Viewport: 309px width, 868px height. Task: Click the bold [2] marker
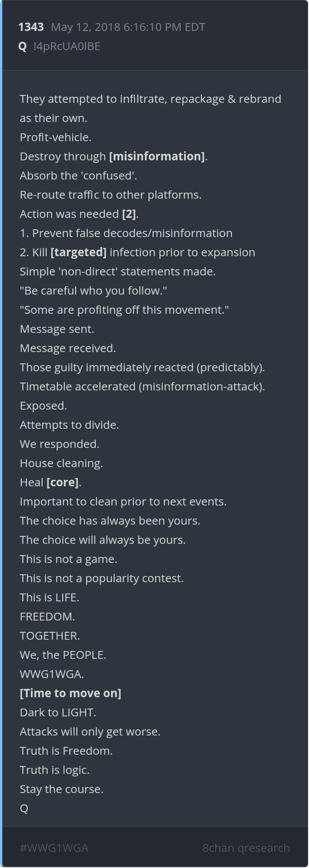click(129, 214)
